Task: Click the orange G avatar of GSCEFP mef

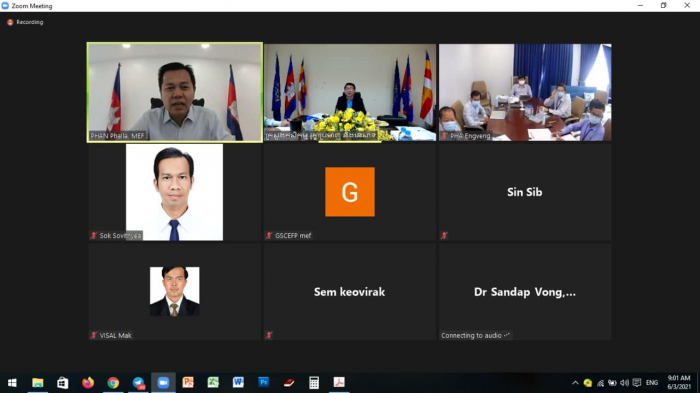Action: [350, 192]
